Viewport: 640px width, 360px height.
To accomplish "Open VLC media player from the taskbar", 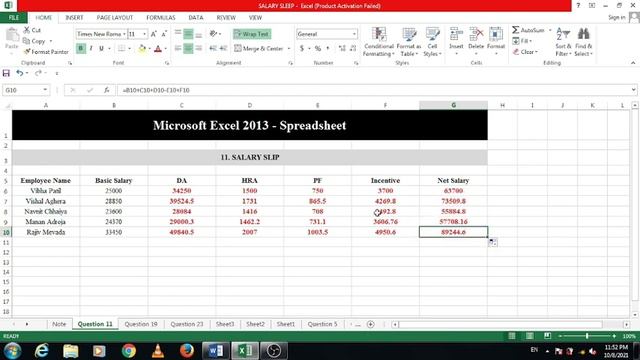I will click(x=158, y=351).
